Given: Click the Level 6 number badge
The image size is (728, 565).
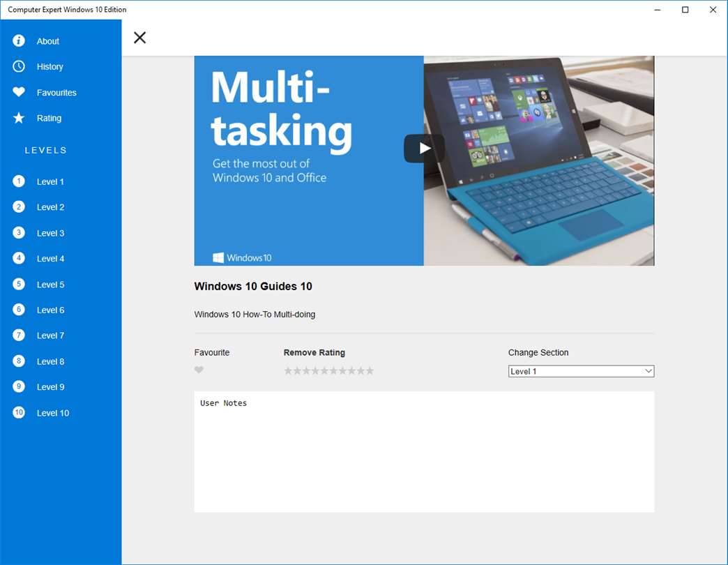Looking at the screenshot, I should point(19,310).
